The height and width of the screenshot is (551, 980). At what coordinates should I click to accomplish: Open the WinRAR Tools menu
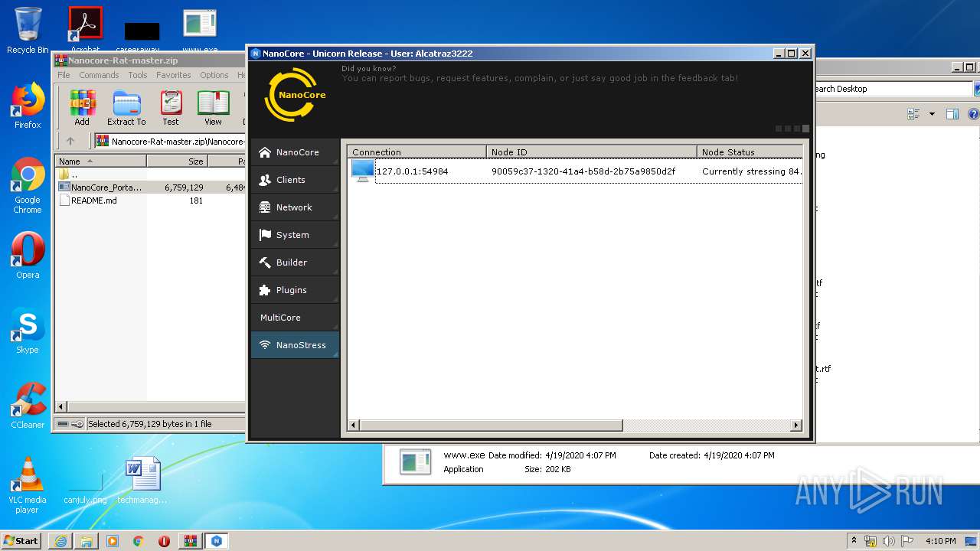138,75
